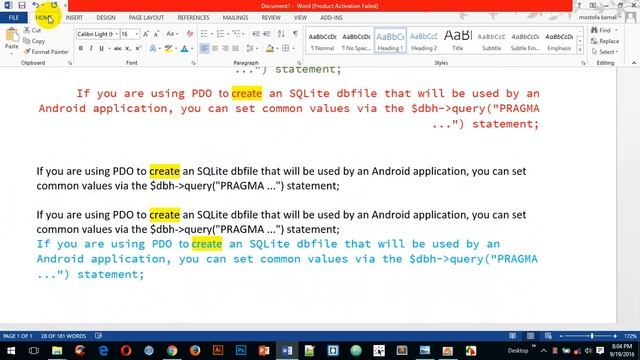Sort the selected paragraphs
This screenshot has width=640, height=360.
(x=281, y=34)
